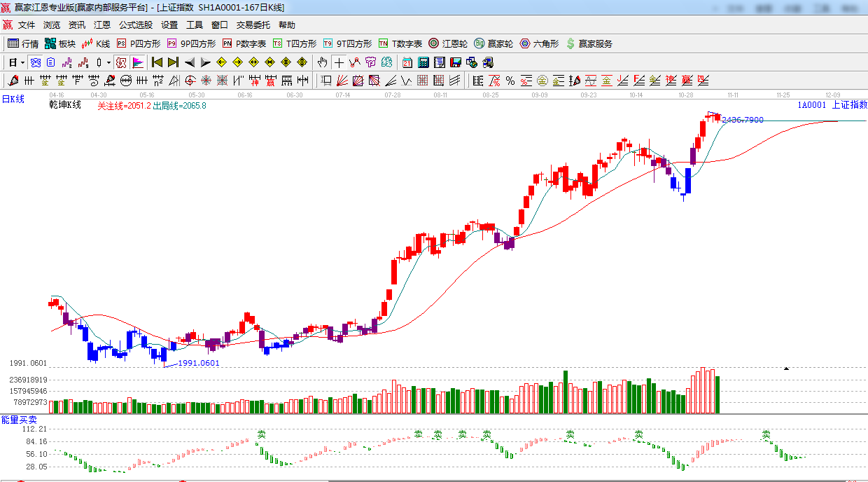This screenshot has height=482, width=868.
Task: Open the T数字表 number table
Action: [400, 43]
